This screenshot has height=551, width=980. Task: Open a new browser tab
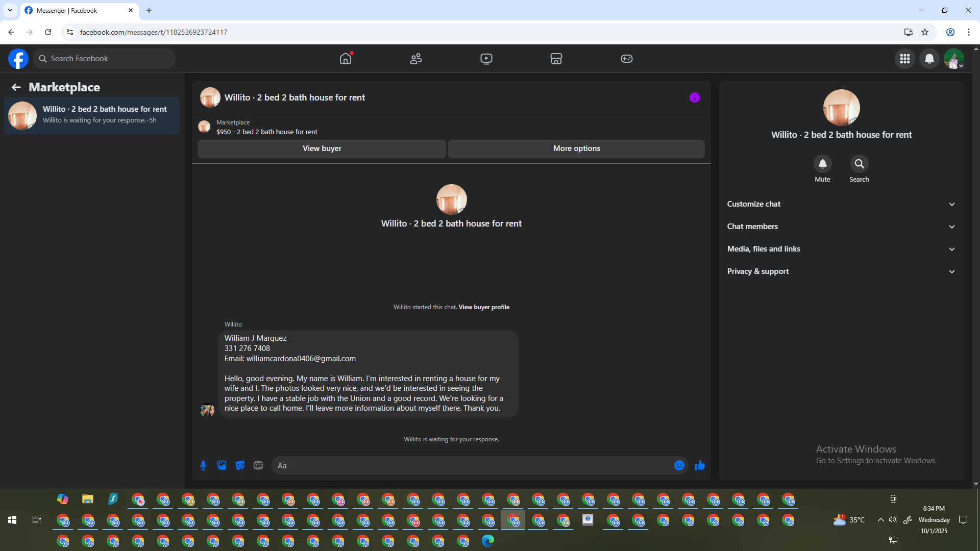coord(149,10)
